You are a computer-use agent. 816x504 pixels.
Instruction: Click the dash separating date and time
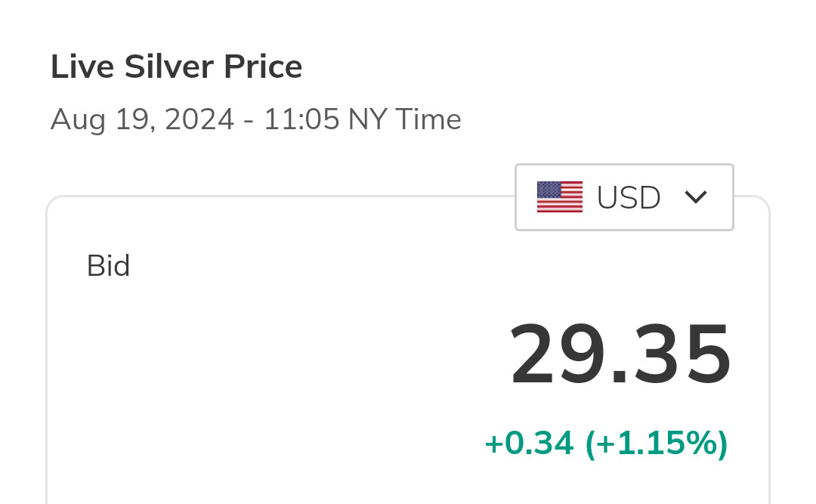click(x=249, y=121)
